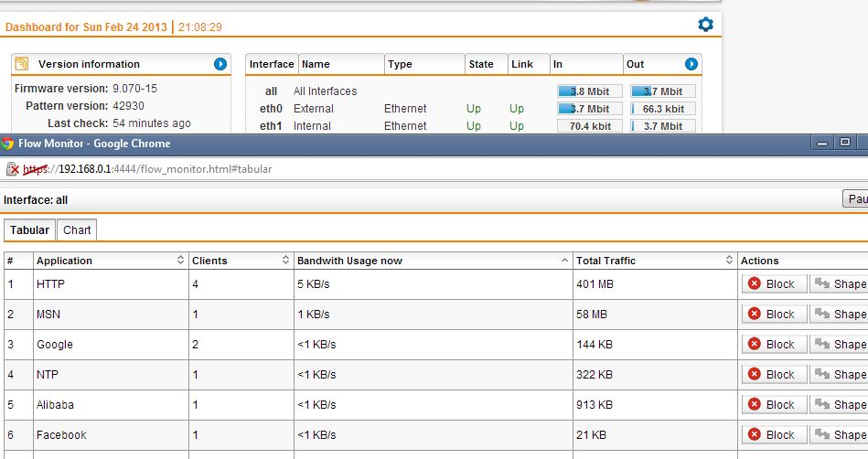Click the Firmware version 9.070-15 value

pyautogui.click(x=134, y=89)
